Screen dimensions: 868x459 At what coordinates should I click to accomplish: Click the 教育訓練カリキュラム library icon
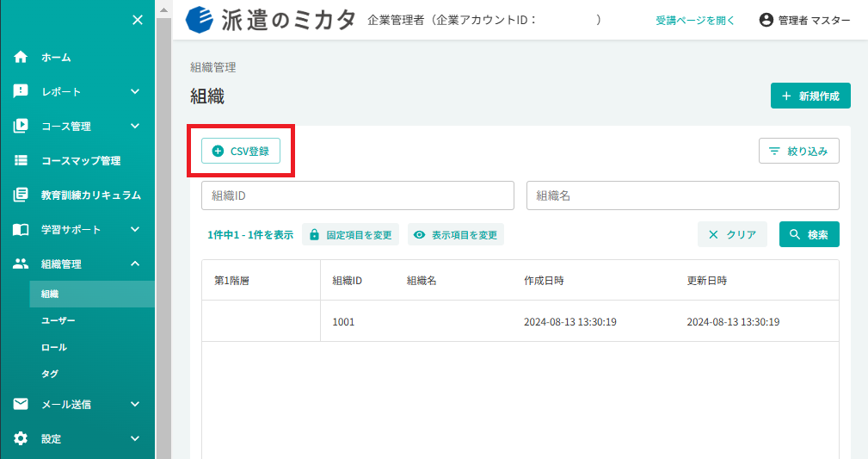[21, 195]
